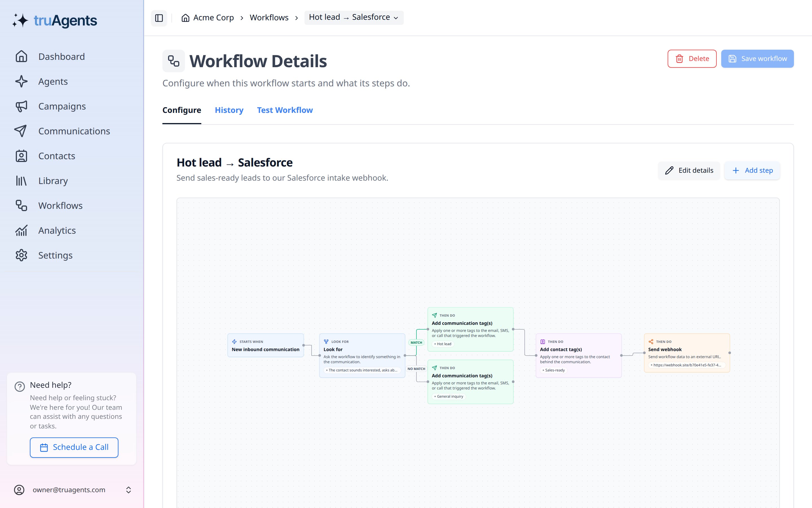Select the Configure tab

182,110
